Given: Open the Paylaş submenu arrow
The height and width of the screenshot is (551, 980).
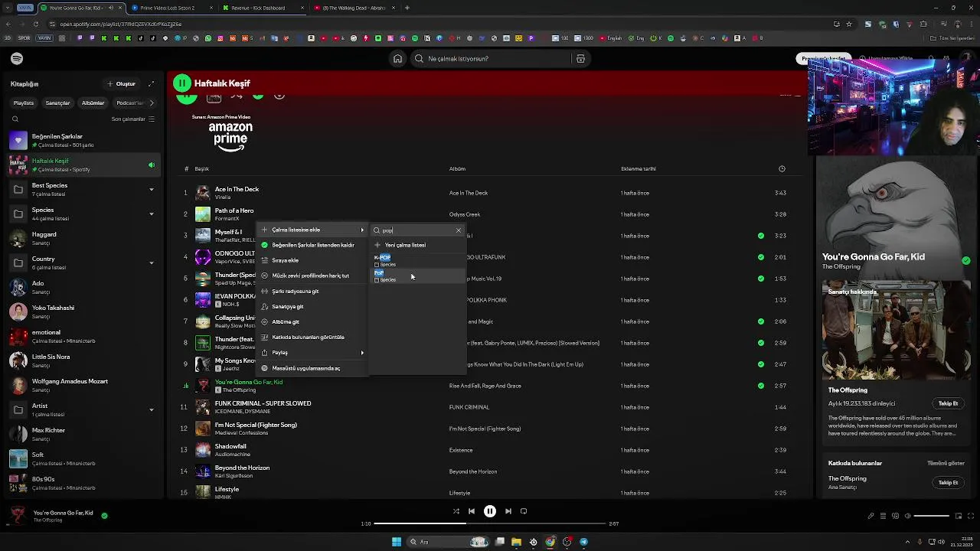Looking at the screenshot, I should 362,353.
